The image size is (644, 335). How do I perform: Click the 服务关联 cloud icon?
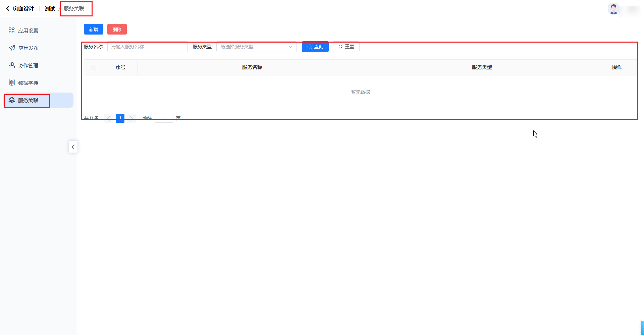pos(12,100)
